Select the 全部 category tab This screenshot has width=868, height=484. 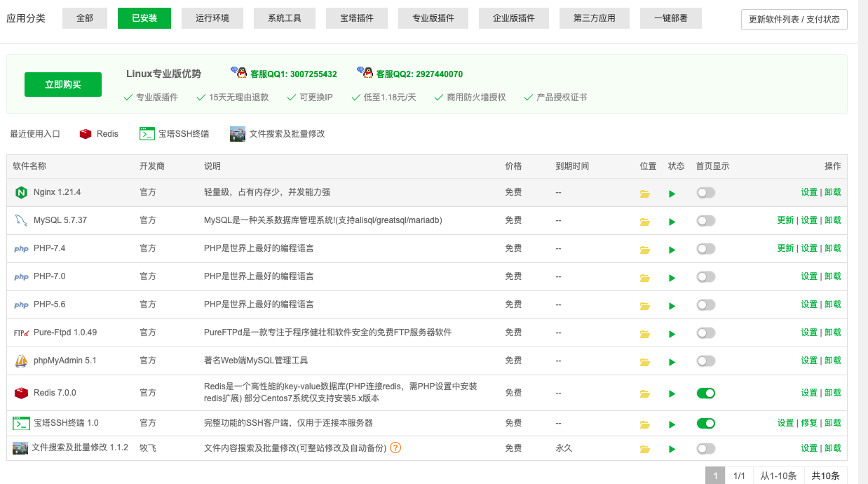pyautogui.click(x=85, y=18)
